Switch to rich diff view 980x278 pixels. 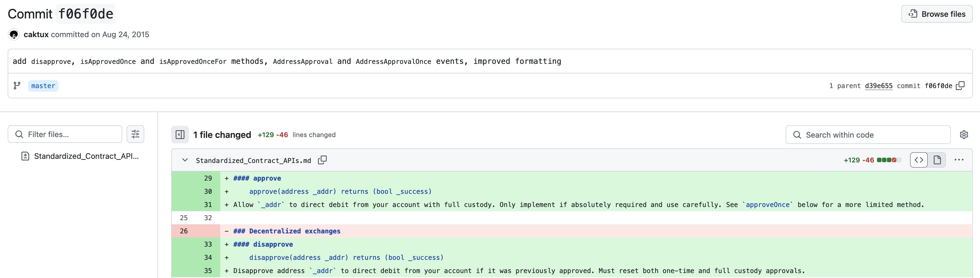click(x=937, y=160)
